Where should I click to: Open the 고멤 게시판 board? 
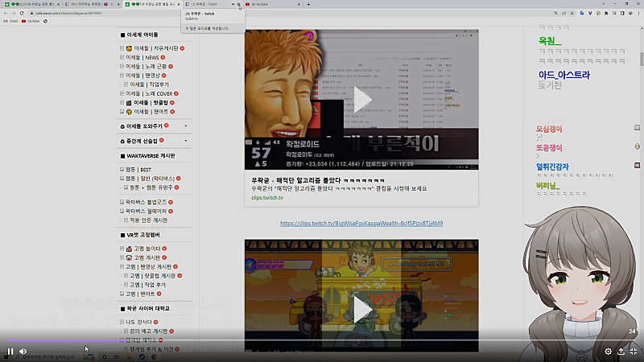[x=147, y=257]
